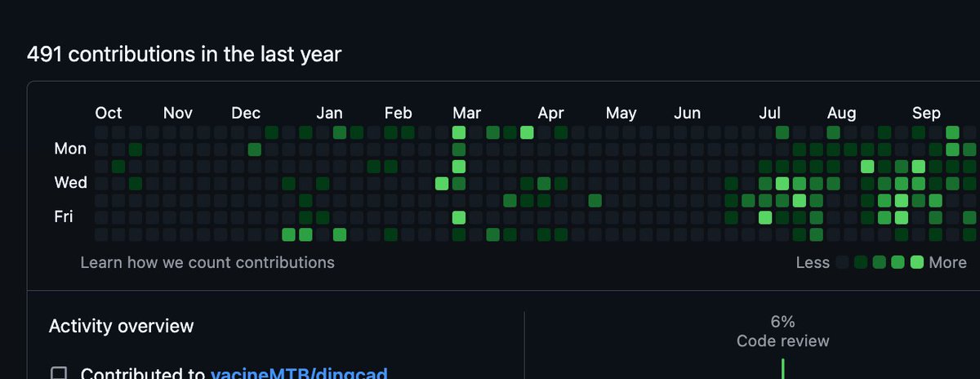Image resolution: width=980 pixels, height=379 pixels.
Task: Click the Nov month label
Action: click(178, 113)
